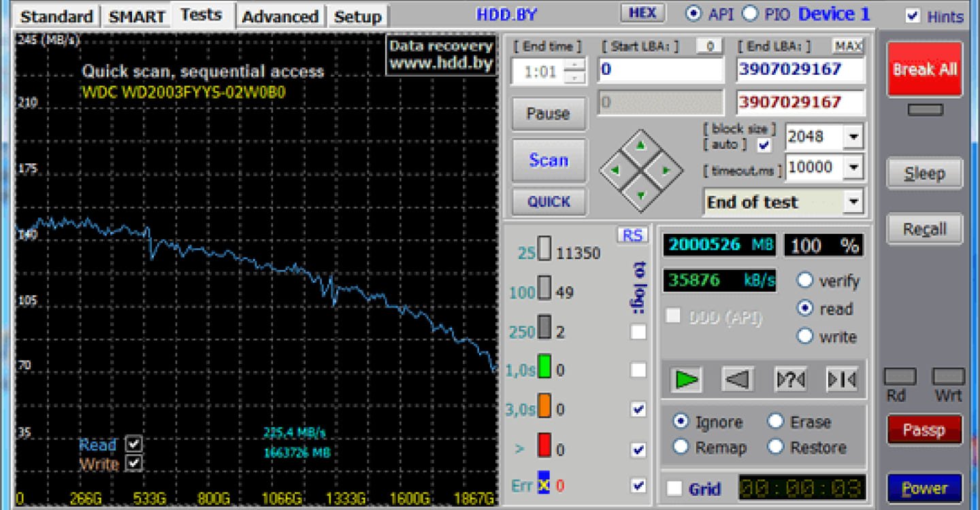Switch to the SMART tab
The width and height of the screenshot is (980, 510).
coord(137,16)
